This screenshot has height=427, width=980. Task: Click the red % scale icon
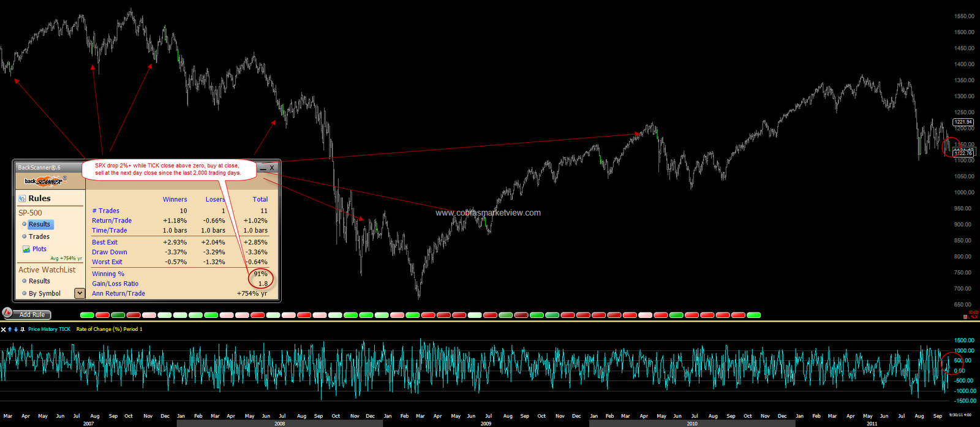click(973, 317)
